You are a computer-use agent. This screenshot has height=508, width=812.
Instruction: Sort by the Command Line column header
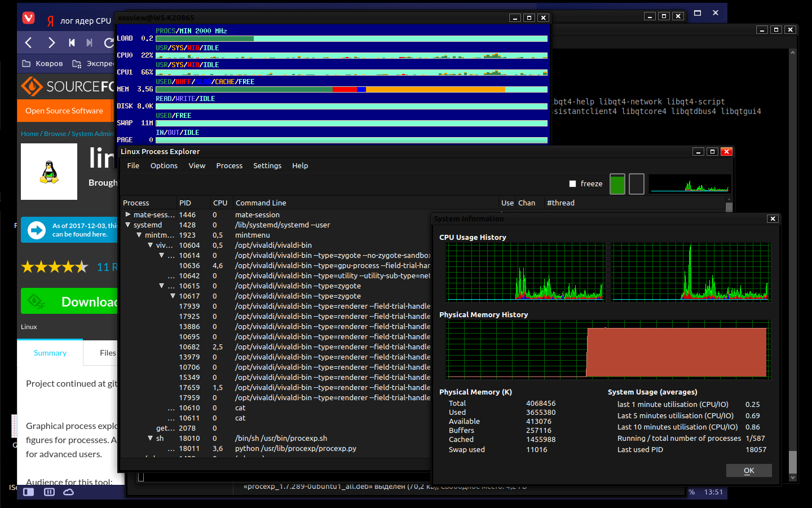(367, 203)
